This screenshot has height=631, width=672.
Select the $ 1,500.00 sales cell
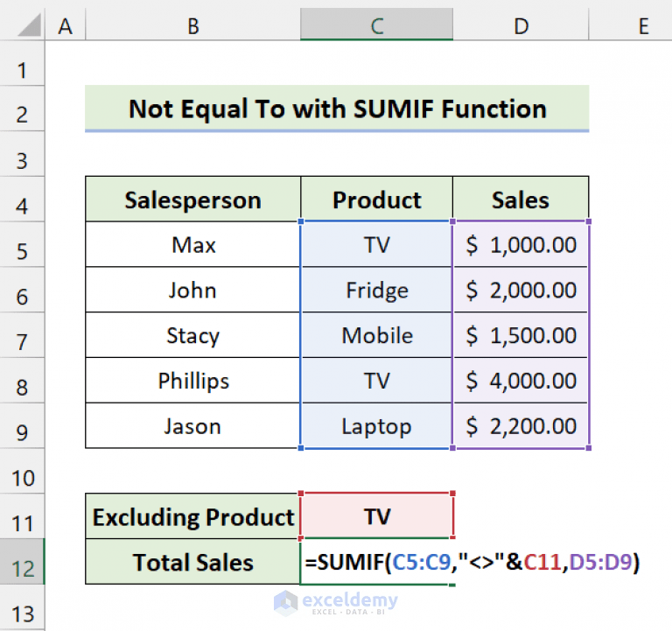click(521, 335)
